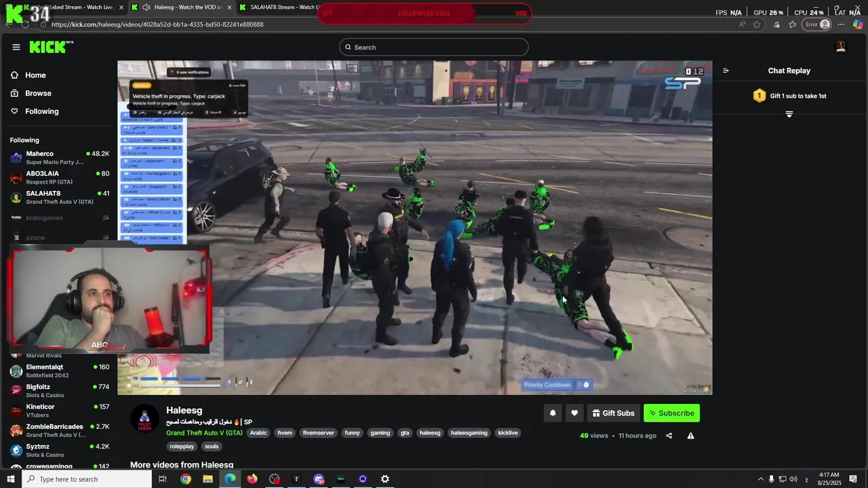Open the Windows notification center
Image resolution: width=868 pixels, height=488 pixels.
pyautogui.click(x=853, y=479)
